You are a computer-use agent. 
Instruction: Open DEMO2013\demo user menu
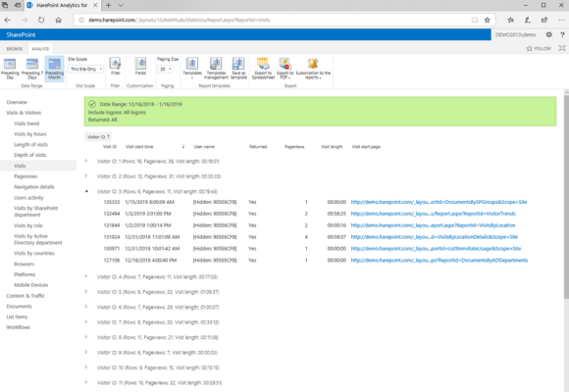(515, 35)
